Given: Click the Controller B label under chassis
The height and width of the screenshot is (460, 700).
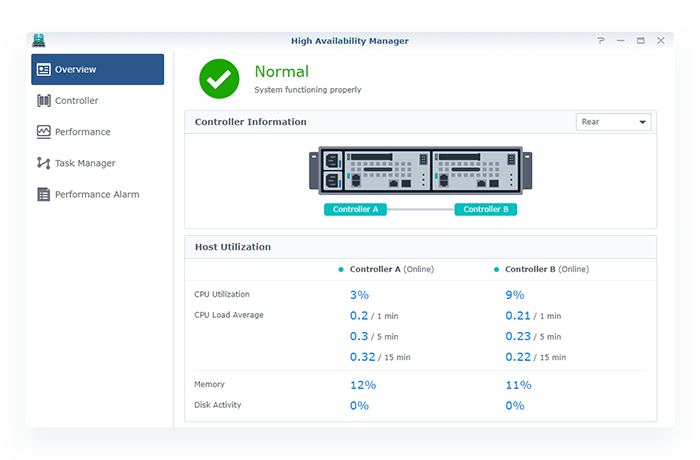Looking at the screenshot, I should [485, 210].
